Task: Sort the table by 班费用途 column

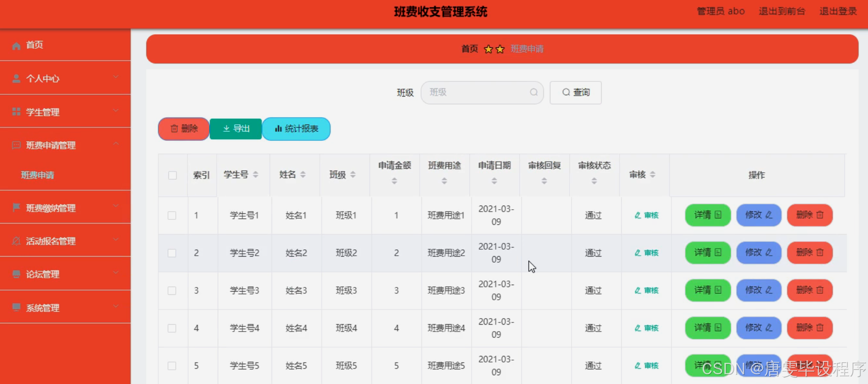Action: (x=444, y=181)
